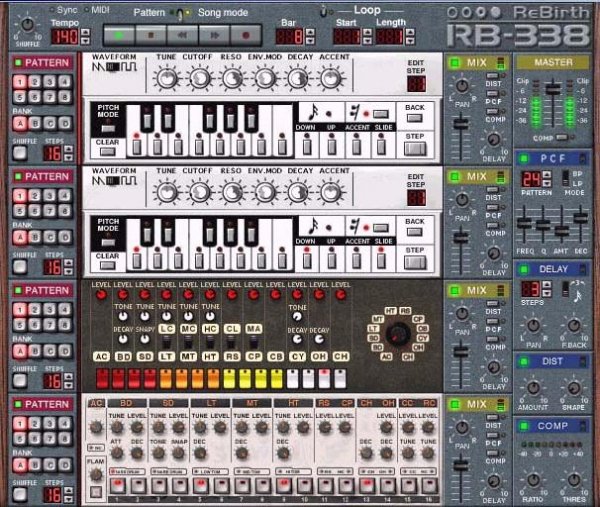Toggle Shuffle button for first synth

pos(20,153)
